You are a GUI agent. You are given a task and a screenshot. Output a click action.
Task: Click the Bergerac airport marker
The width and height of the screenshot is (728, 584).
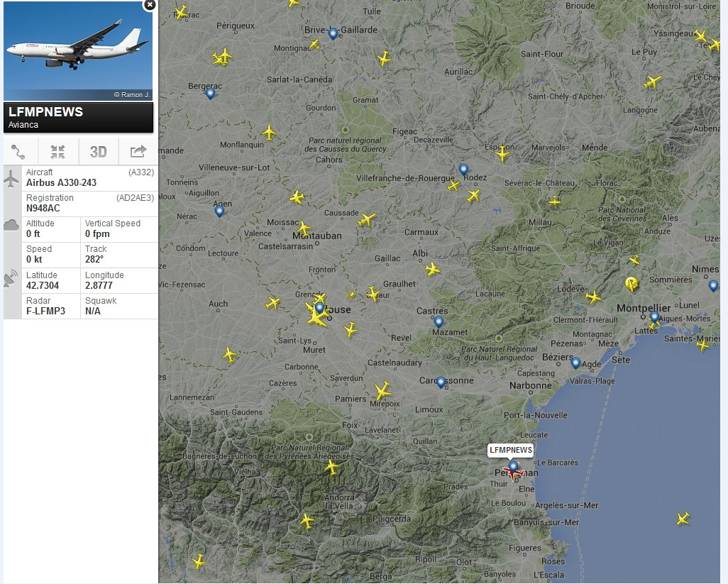click(210, 94)
